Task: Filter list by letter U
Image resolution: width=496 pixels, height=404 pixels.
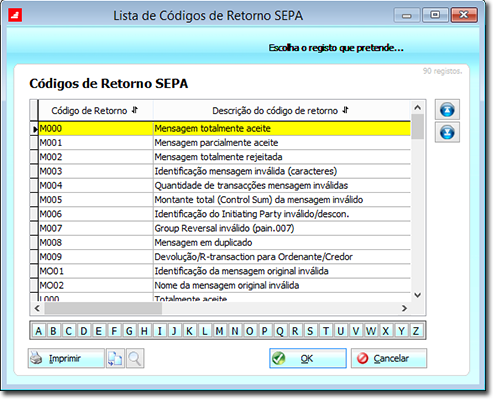Action: (341, 331)
